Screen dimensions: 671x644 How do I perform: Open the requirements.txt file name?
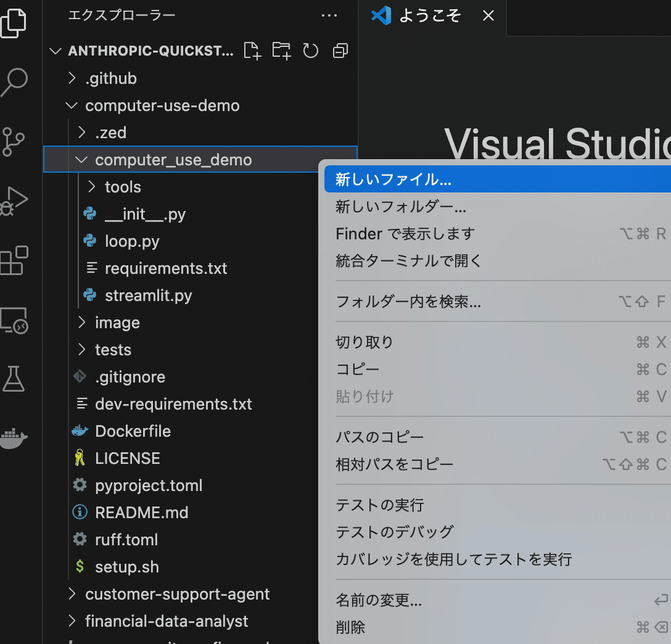(x=166, y=268)
